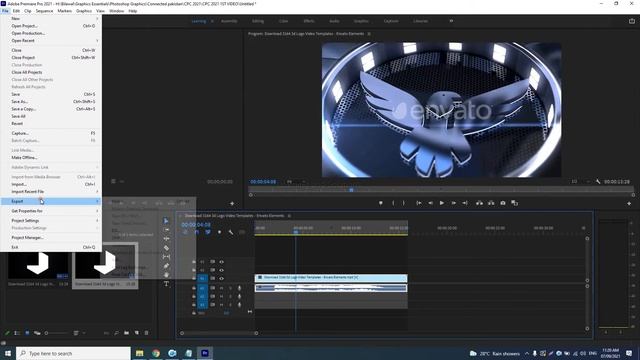The width and height of the screenshot is (640, 360).
Task: Switch project panel to icon view
Action: [27, 333]
